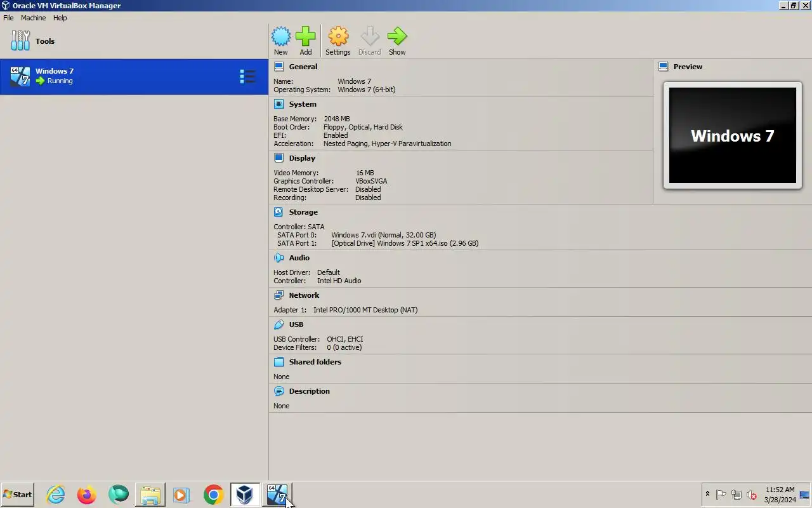Viewport: 812px width, 508px height.
Task: Click the Network section heading link
Action: 304,295
